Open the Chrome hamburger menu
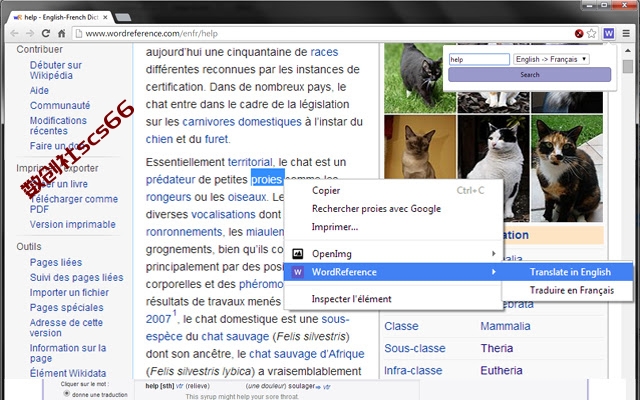Screen dimensions: 640x400 click(626, 33)
